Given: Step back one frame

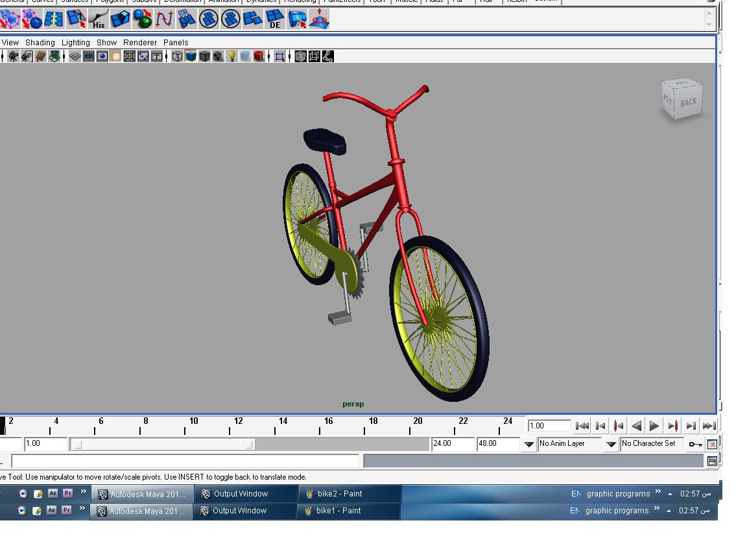Looking at the screenshot, I should [600, 426].
